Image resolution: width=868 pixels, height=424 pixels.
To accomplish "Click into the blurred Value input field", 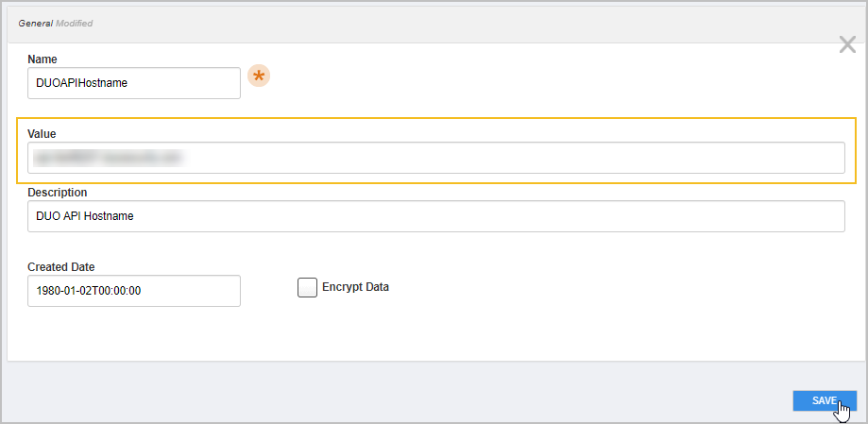I will coord(435,158).
